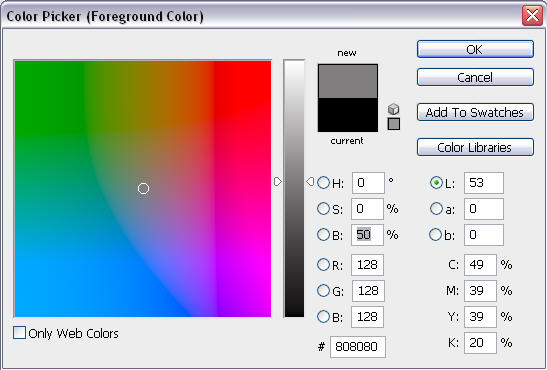The image size is (547, 370).
Task: Confirm with the OK button
Action: (475, 49)
